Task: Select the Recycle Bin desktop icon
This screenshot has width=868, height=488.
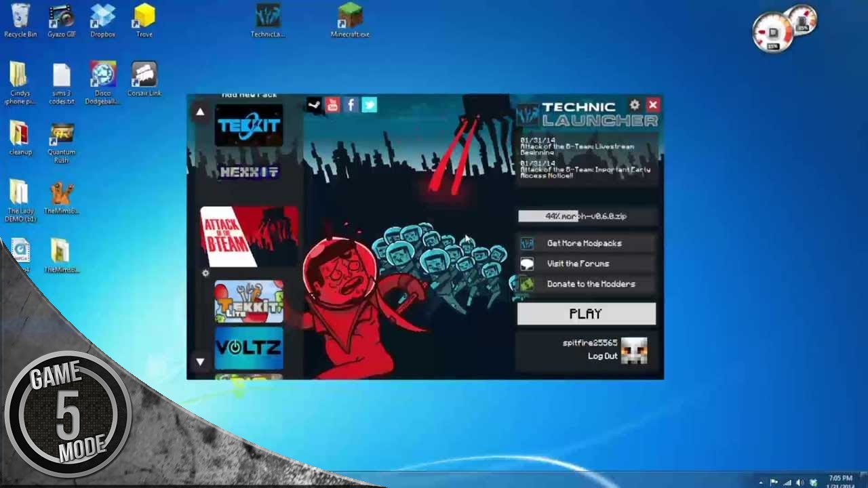Action: (20, 20)
